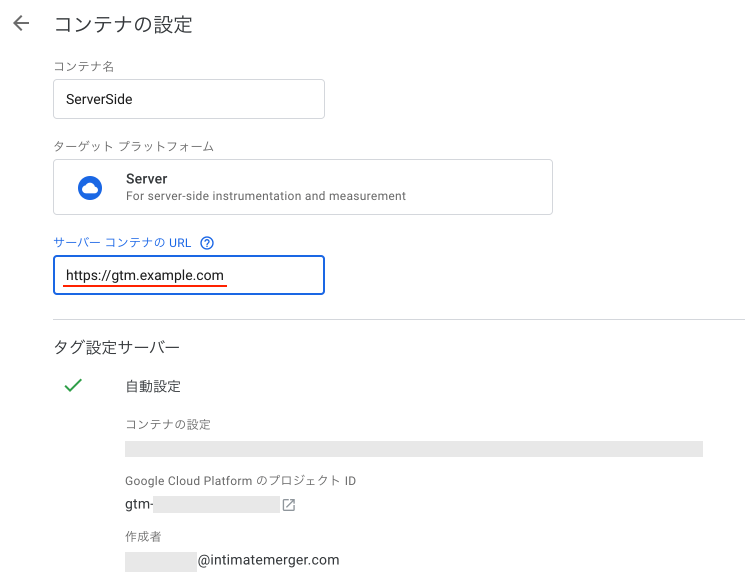Screen dimensions: 745x584
Task: Click the コンテナ名 label
Action: pos(84,66)
